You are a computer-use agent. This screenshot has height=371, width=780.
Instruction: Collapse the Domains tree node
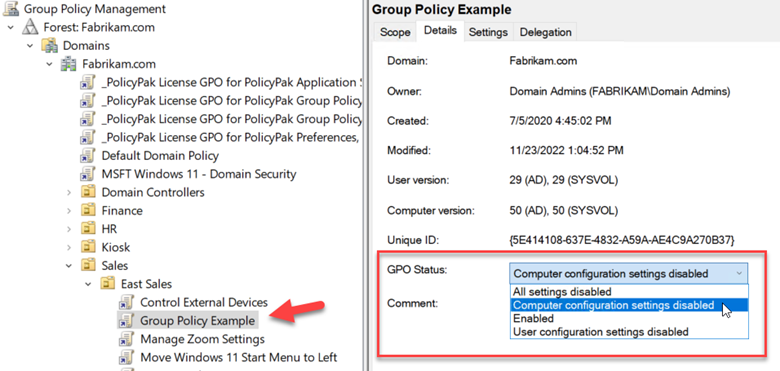pyautogui.click(x=30, y=45)
